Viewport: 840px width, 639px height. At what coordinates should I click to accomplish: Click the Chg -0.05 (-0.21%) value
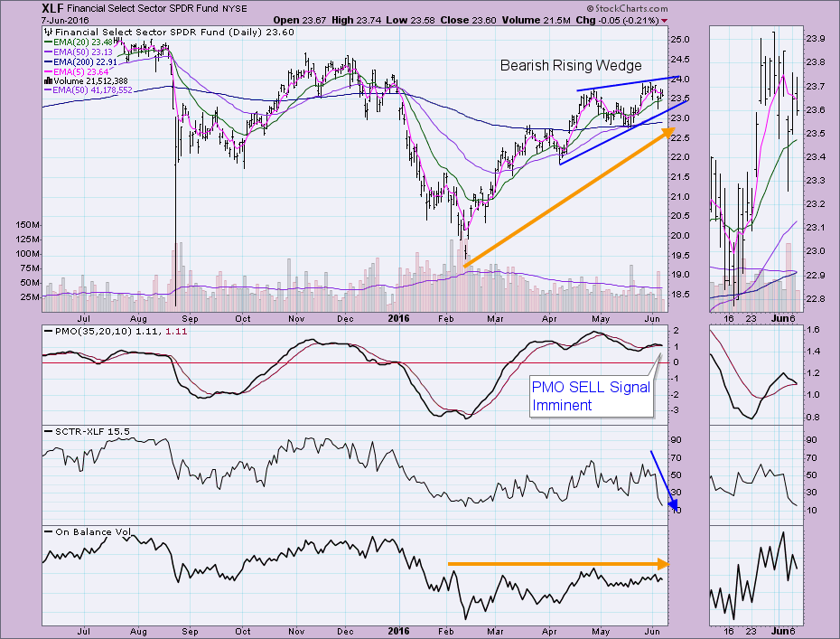617,21
